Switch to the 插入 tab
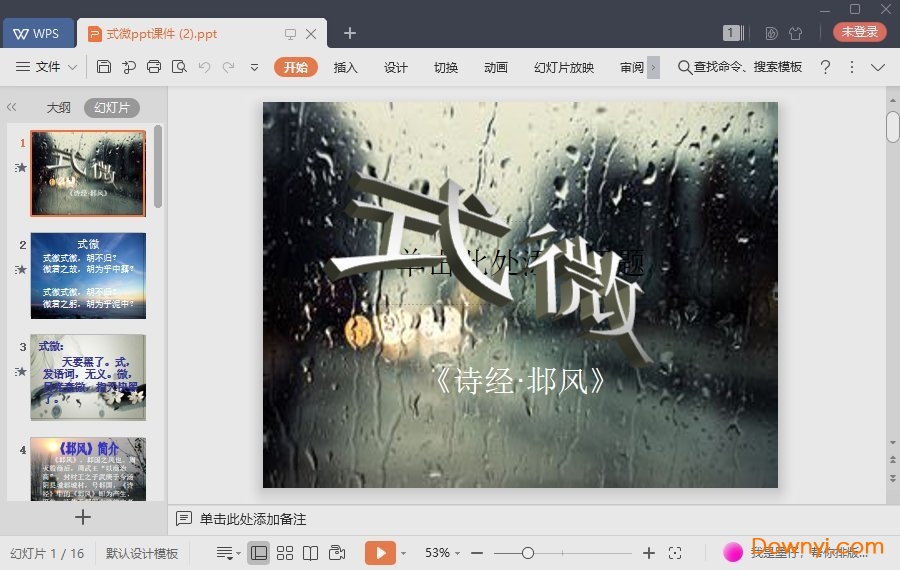Viewport: 900px width, 570px height. (x=345, y=67)
